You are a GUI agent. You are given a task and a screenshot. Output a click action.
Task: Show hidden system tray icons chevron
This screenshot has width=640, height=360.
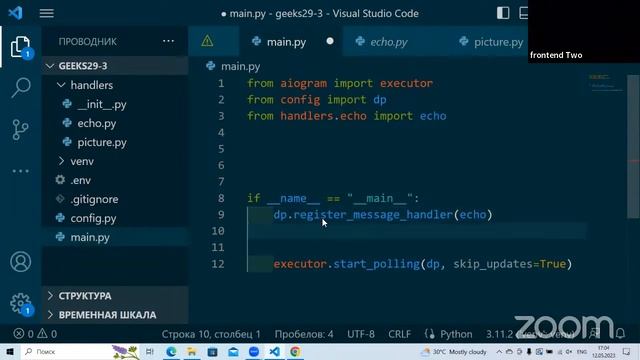click(499, 351)
